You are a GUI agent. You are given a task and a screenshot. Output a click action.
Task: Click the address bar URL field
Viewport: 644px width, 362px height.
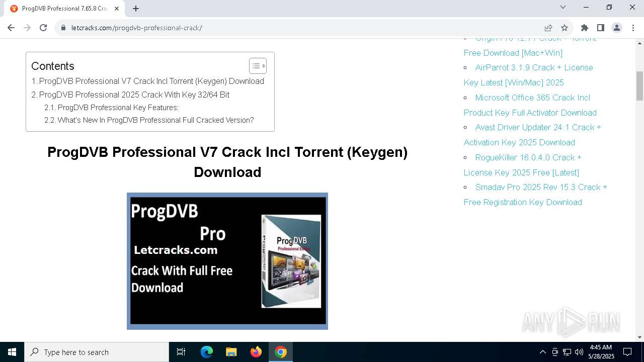pos(302,28)
